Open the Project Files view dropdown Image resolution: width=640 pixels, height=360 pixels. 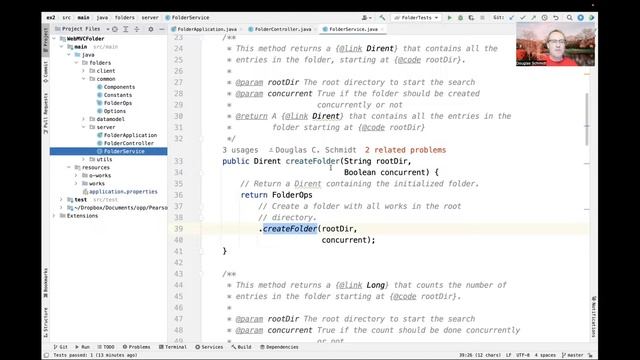tap(82, 29)
